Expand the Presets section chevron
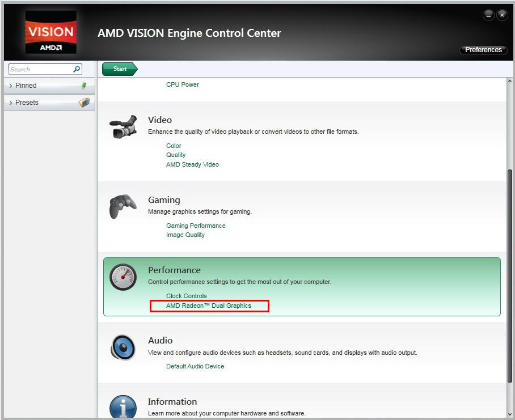The image size is (515, 420). (11, 103)
